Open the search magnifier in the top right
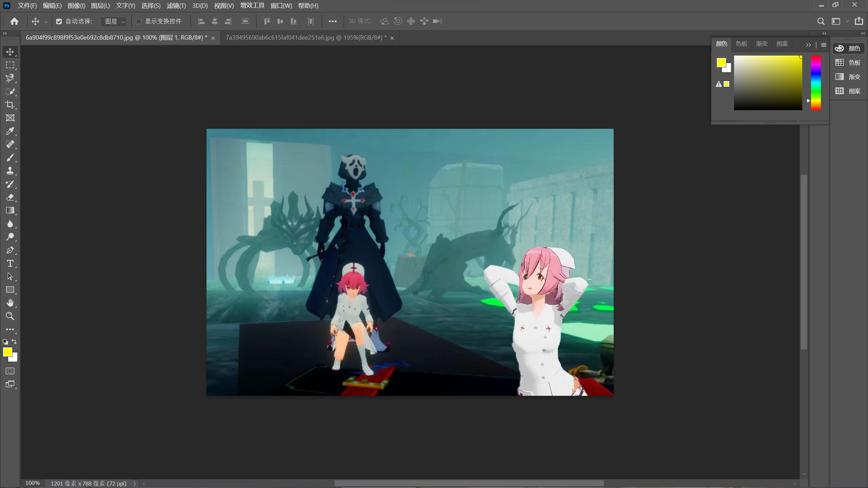 click(821, 21)
